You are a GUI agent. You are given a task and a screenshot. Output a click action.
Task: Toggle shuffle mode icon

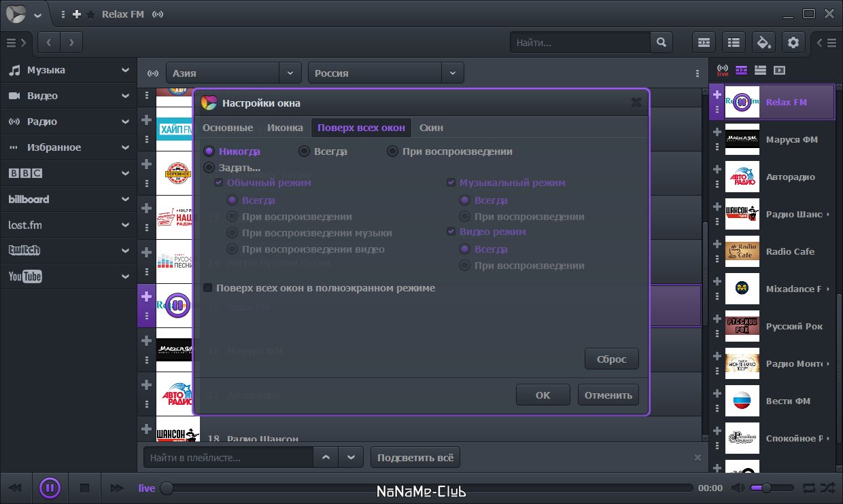tap(827, 488)
